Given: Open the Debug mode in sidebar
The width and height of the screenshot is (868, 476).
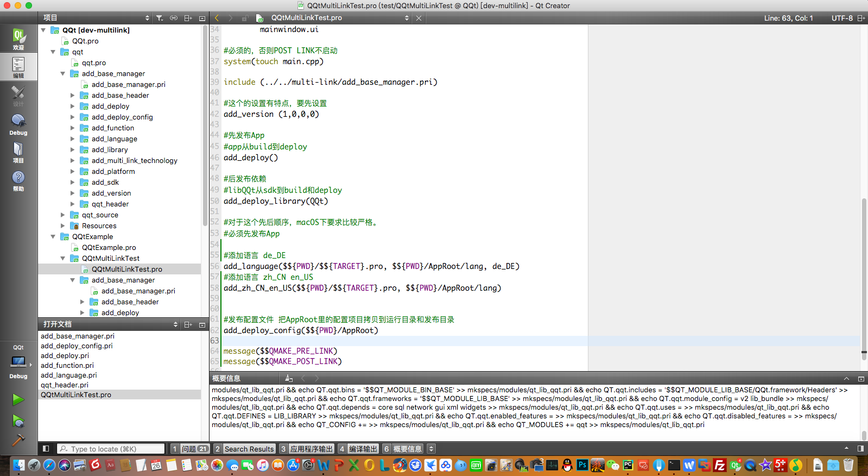Looking at the screenshot, I should [18, 124].
